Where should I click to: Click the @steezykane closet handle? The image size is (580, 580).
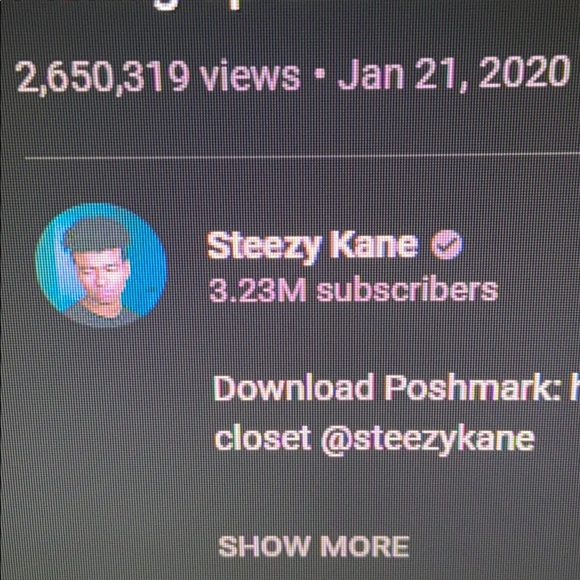click(428, 440)
